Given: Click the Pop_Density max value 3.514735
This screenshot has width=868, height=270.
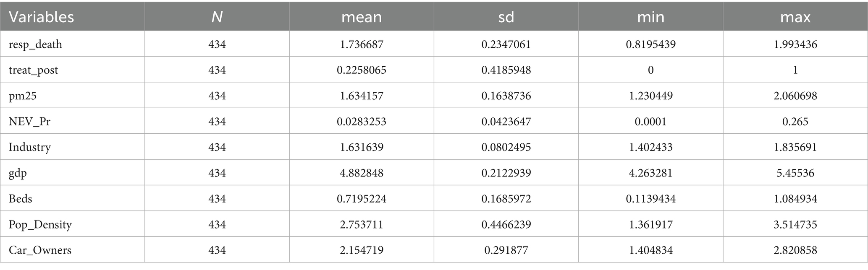Looking at the screenshot, I should [x=795, y=224].
